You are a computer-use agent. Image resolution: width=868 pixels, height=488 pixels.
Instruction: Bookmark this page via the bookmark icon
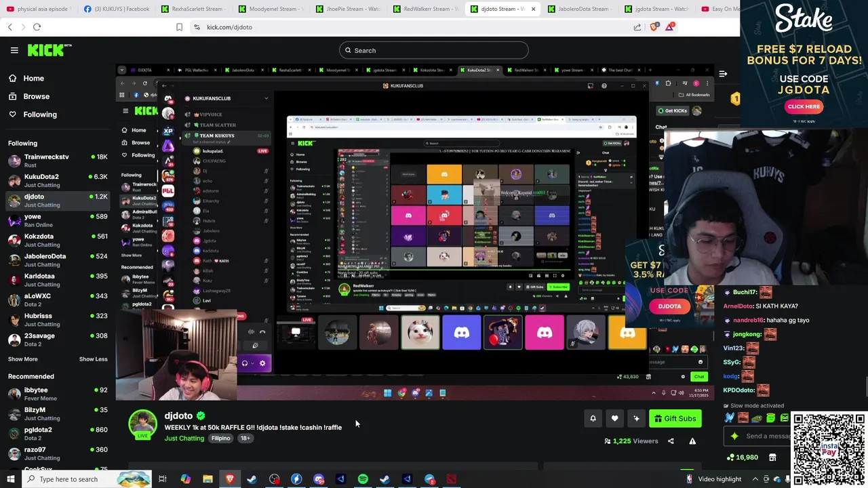click(x=179, y=27)
